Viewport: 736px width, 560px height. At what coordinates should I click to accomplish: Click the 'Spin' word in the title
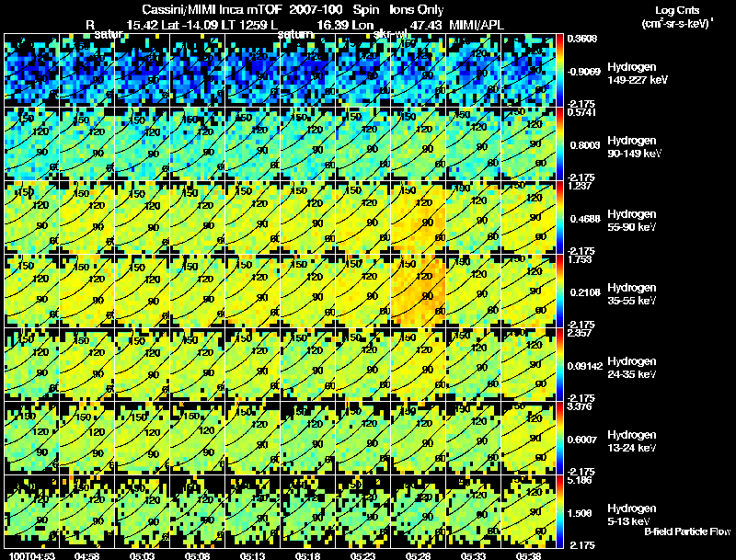[x=365, y=10]
